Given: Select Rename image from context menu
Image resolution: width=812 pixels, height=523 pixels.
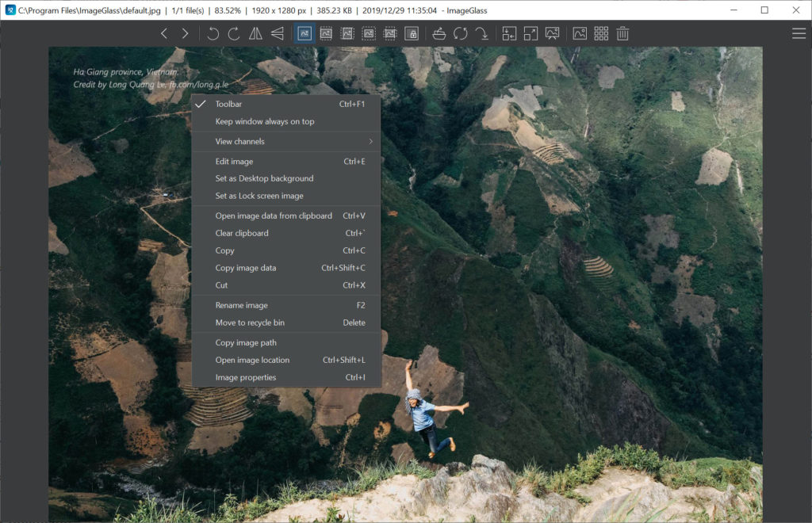Looking at the screenshot, I should (x=242, y=305).
